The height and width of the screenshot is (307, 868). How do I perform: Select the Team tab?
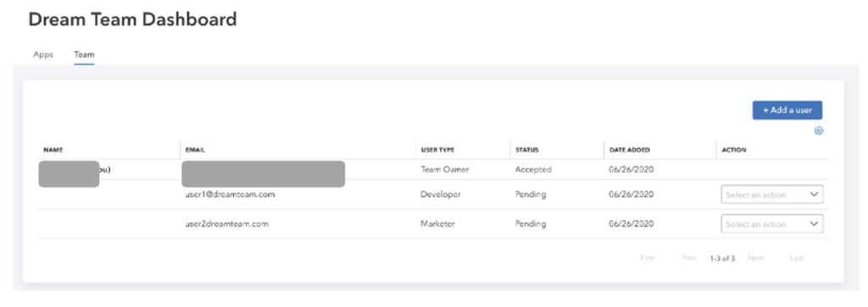pyautogui.click(x=84, y=54)
